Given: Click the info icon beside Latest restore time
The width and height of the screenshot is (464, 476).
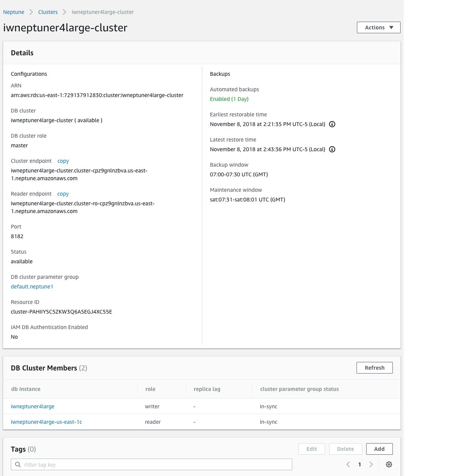Looking at the screenshot, I should pyautogui.click(x=332, y=149).
